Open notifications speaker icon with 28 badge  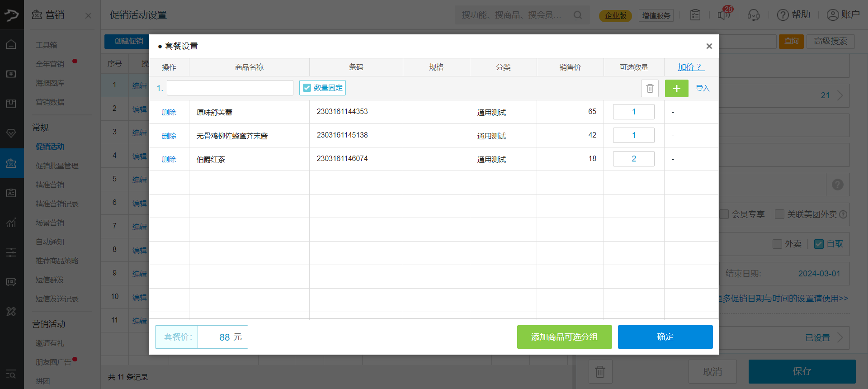[x=724, y=15]
